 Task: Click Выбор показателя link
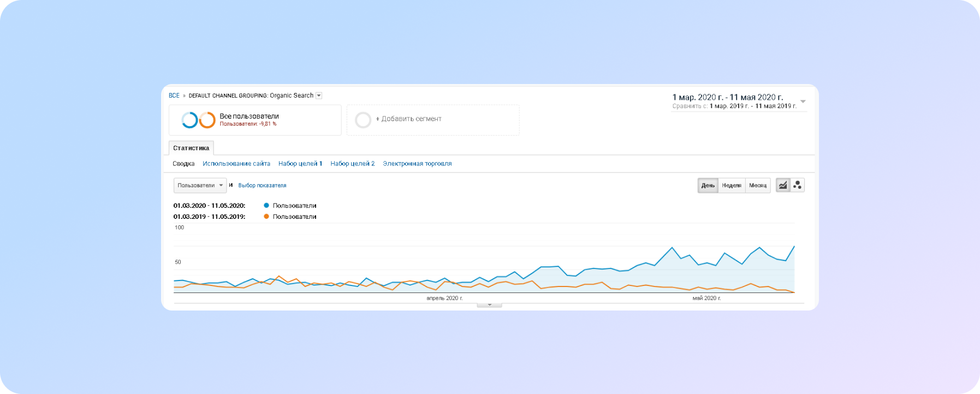(x=262, y=186)
